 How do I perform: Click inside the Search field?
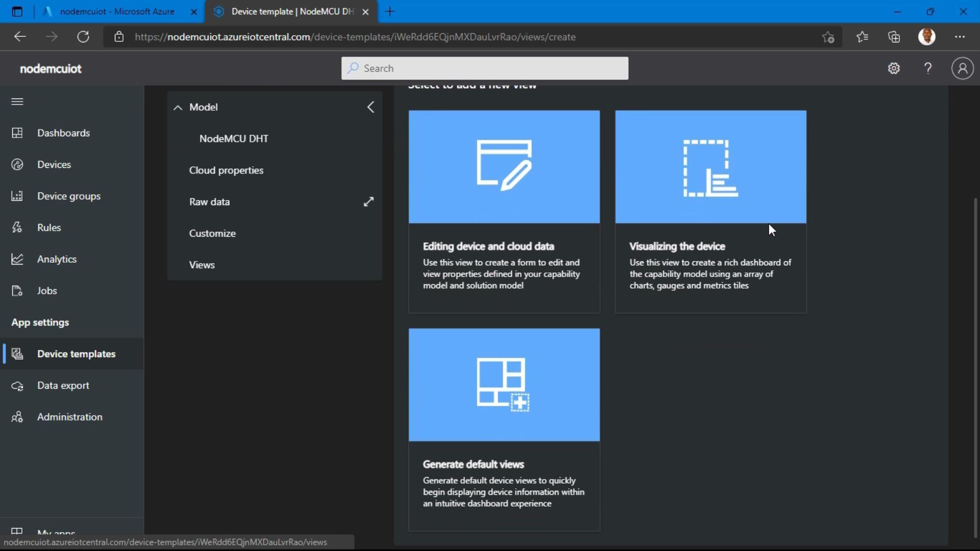click(484, 68)
